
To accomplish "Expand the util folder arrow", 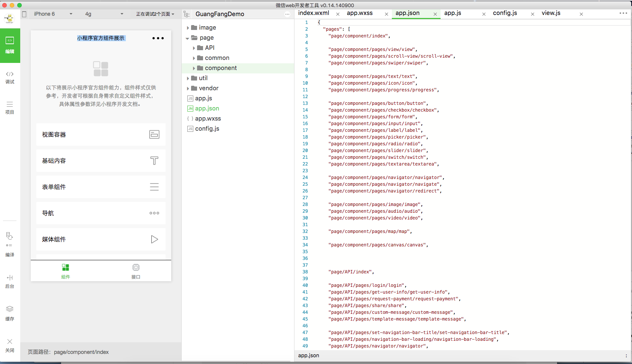I will click(x=188, y=78).
